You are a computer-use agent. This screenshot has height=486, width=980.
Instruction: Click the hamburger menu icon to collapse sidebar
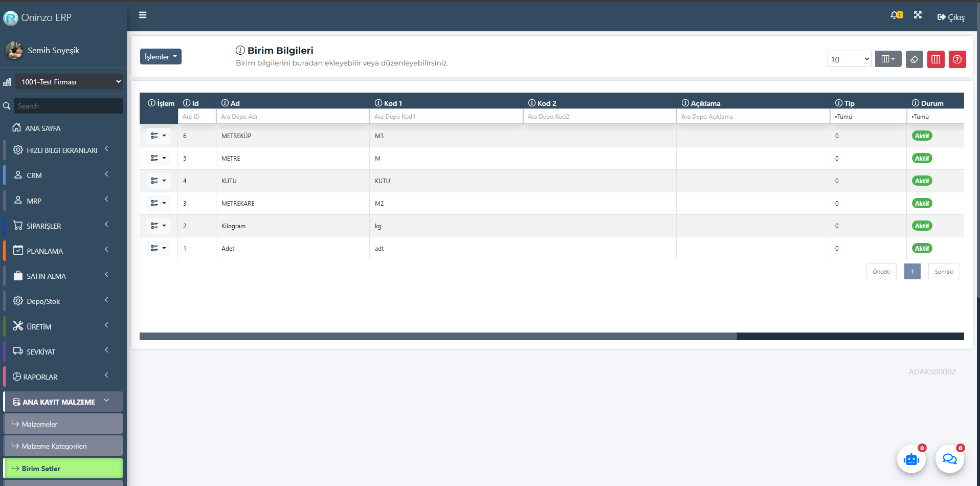tap(143, 15)
